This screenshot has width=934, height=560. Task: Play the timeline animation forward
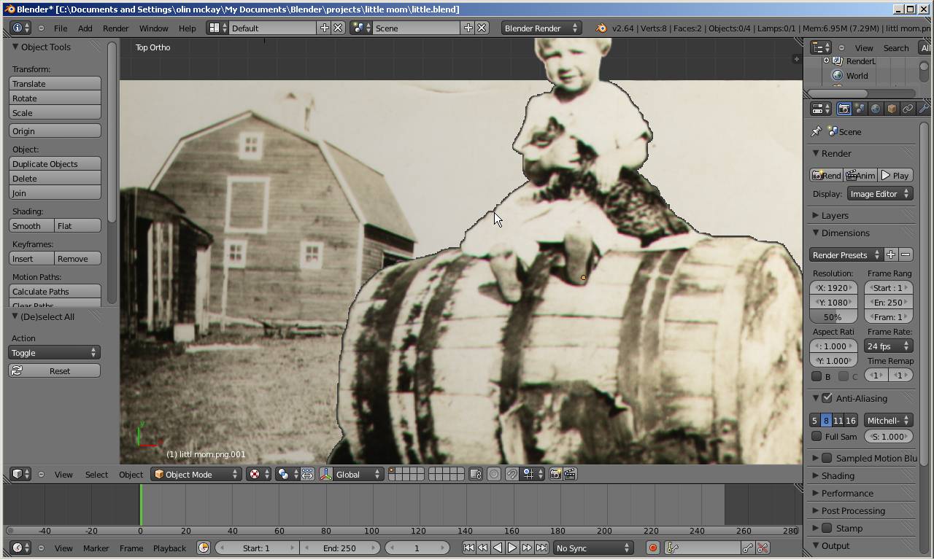(512, 548)
